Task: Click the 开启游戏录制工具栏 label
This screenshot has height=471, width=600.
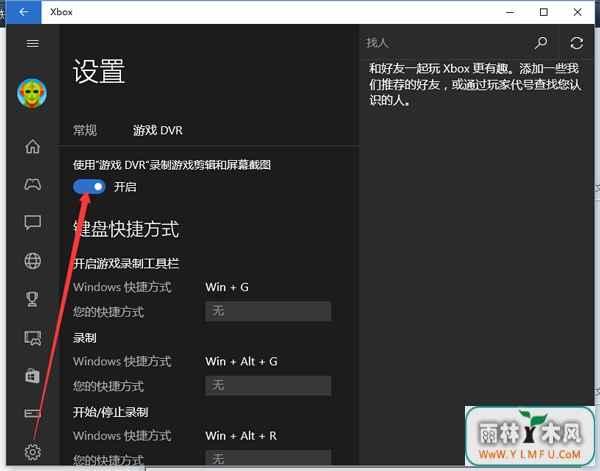Action: pos(126,263)
